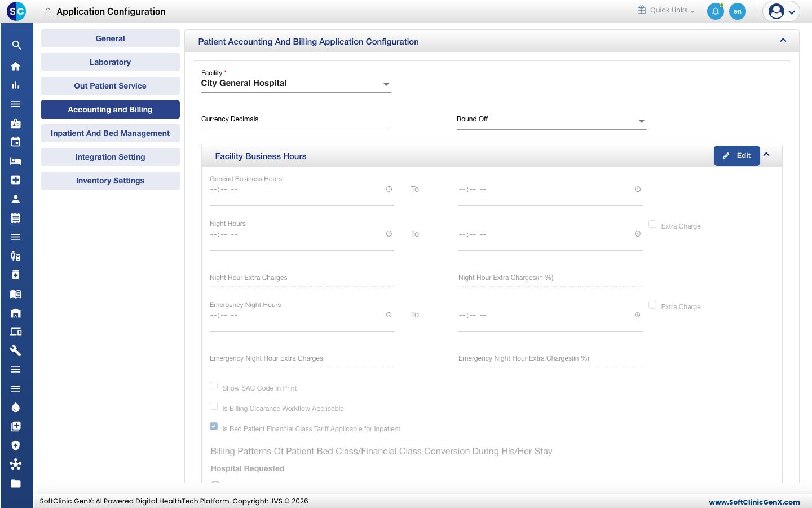Click the Facility Business Hours heading
This screenshot has width=812, height=508.
[261, 156]
